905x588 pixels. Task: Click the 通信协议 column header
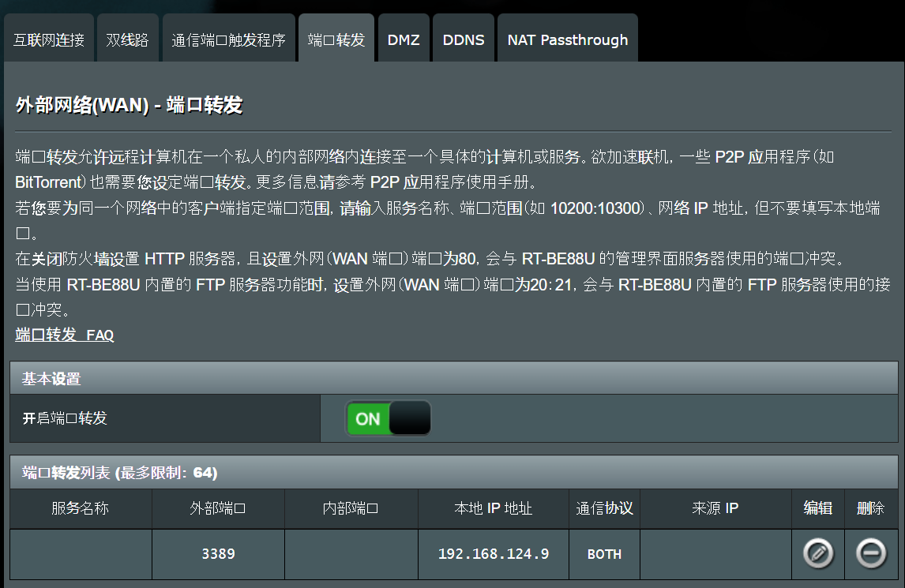604,508
